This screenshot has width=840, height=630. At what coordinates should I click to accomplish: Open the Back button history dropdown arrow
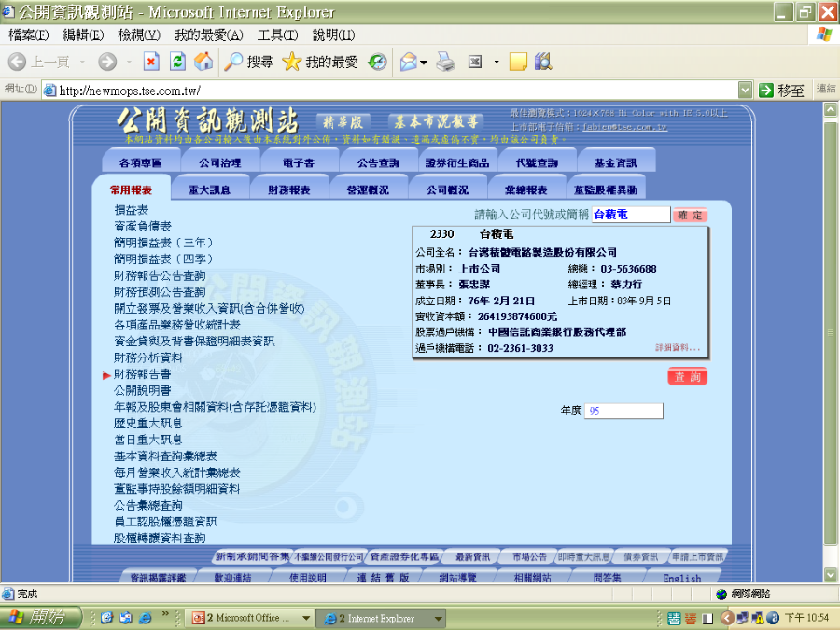(x=82, y=63)
